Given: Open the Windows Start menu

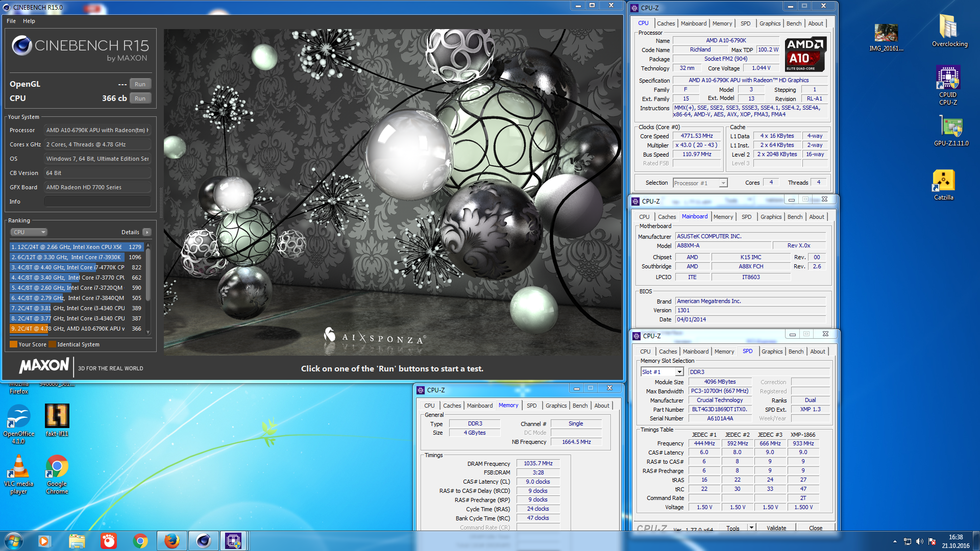Looking at the screenshot, I should 13,541.
